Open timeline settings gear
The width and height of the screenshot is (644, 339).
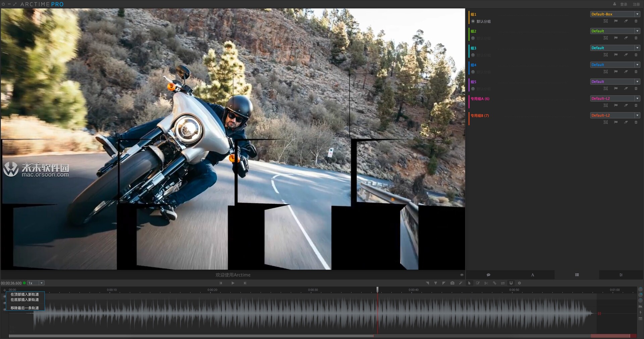point(520,283)
